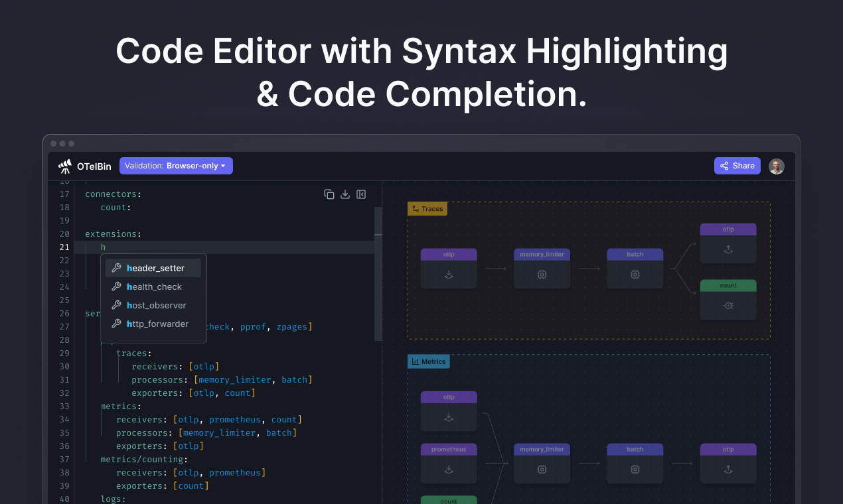Click line number 21 in the gutter

coord(64,247)
